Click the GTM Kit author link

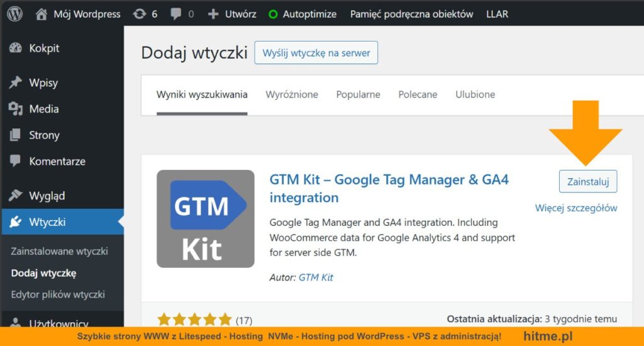coord(316,277)
